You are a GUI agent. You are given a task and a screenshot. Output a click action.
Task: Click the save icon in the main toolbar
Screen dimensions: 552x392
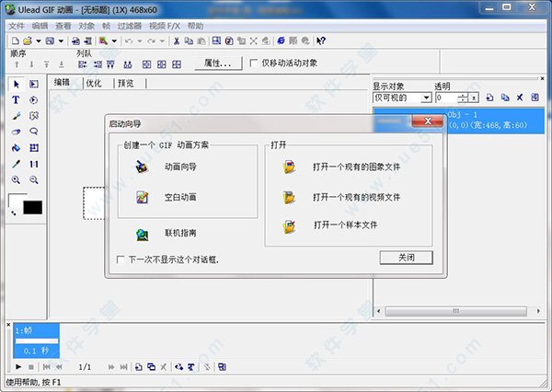coord(50,41)
